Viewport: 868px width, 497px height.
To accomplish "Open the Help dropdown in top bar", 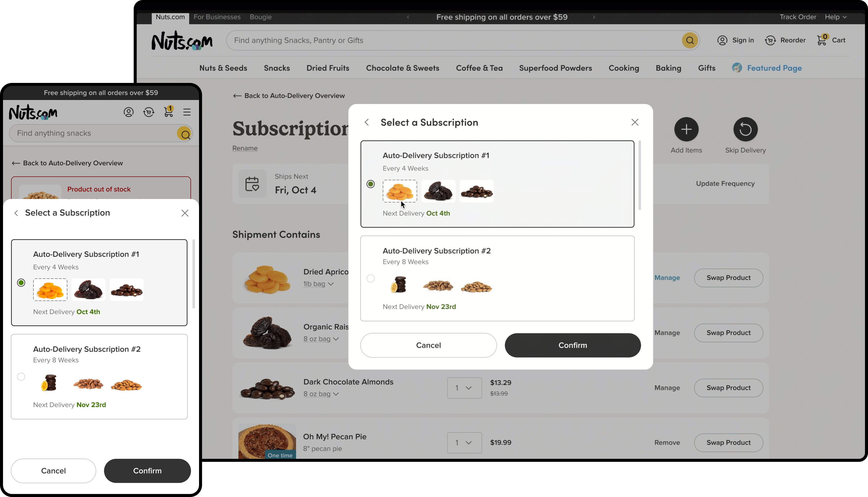I will [x=836, y=17].
